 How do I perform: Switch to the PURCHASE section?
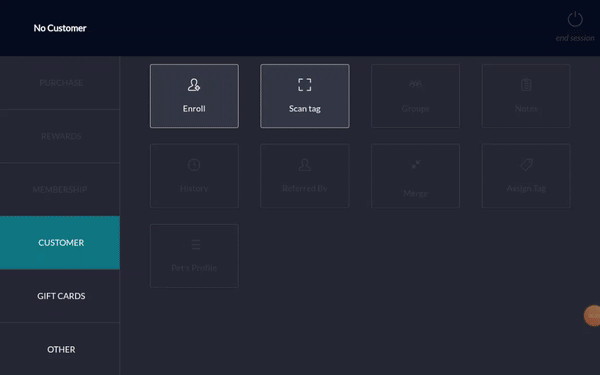[60, 83]
